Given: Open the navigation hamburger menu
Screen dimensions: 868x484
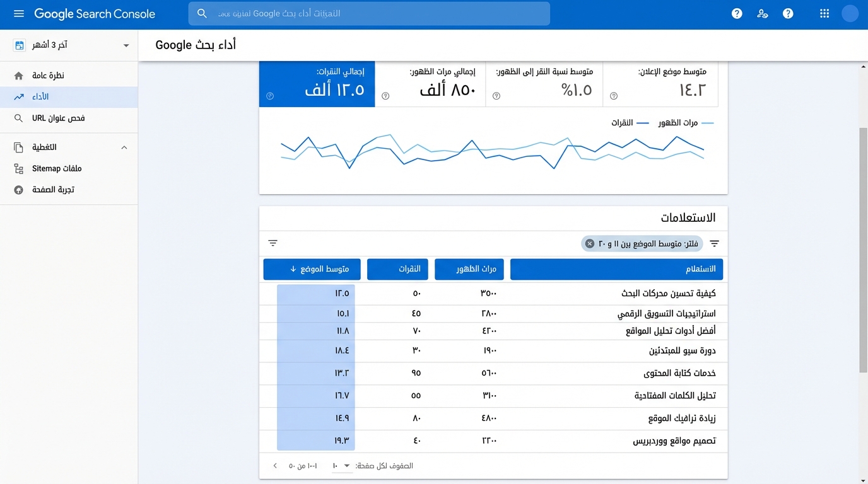Looking at the screenshot, I should click(x=18, y=14).
